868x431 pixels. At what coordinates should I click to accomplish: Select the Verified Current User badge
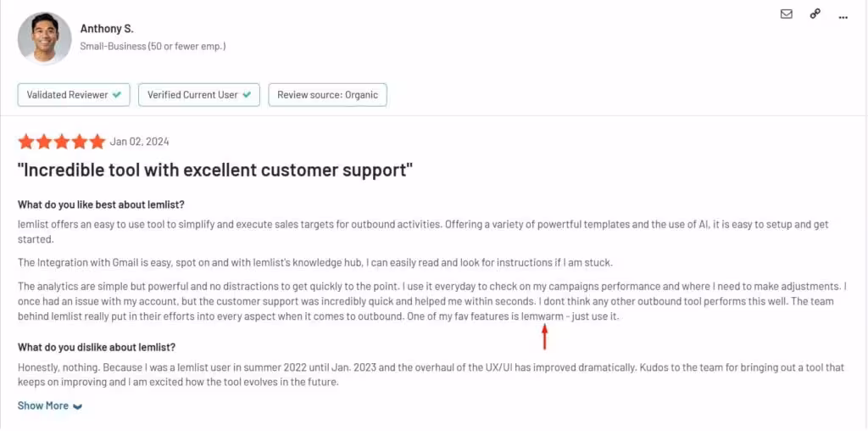point(199,95)
